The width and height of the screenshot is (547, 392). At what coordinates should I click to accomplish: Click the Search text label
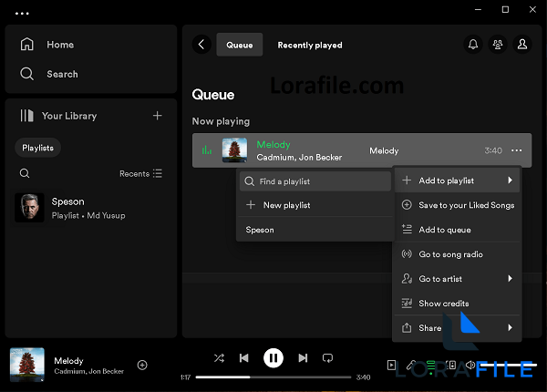click(62, 74)
